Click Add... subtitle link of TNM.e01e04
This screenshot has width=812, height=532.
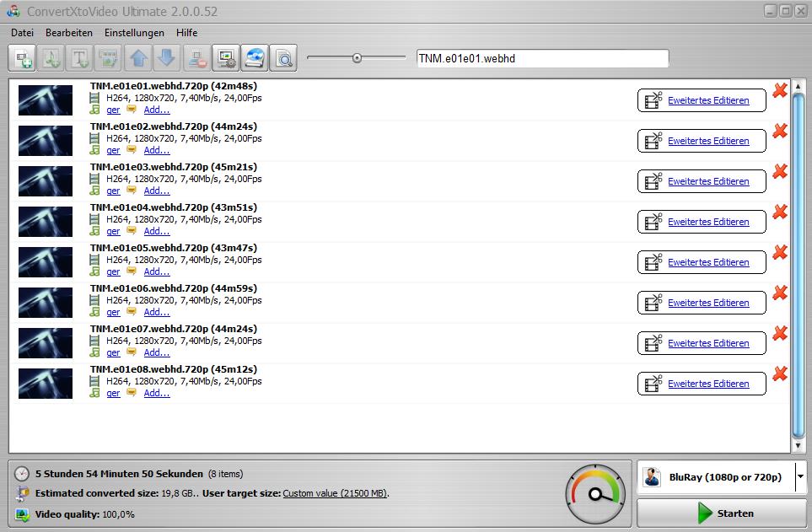point(156,231)
